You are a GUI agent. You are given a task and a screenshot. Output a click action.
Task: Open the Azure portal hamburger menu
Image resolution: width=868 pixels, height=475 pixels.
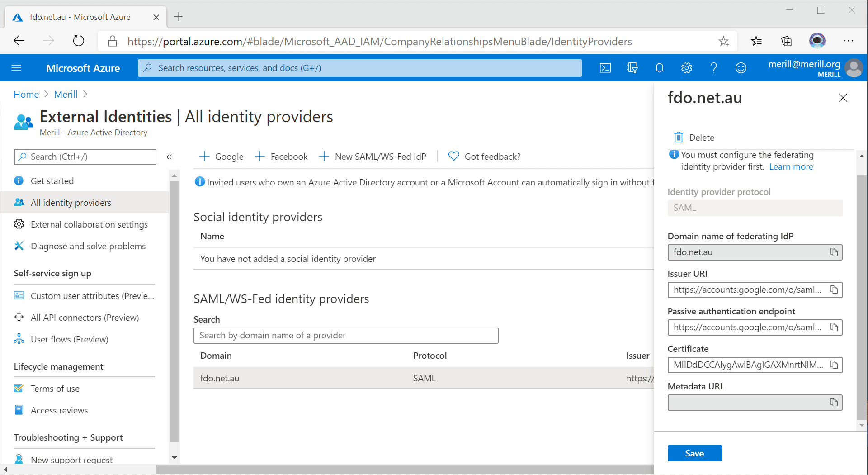click(x=16, y=68)
